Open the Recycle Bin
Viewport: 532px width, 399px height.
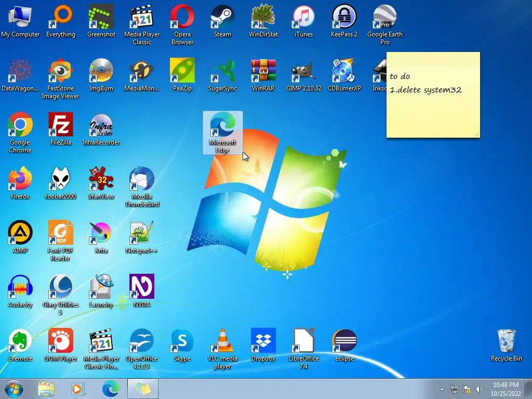(506, 345)
